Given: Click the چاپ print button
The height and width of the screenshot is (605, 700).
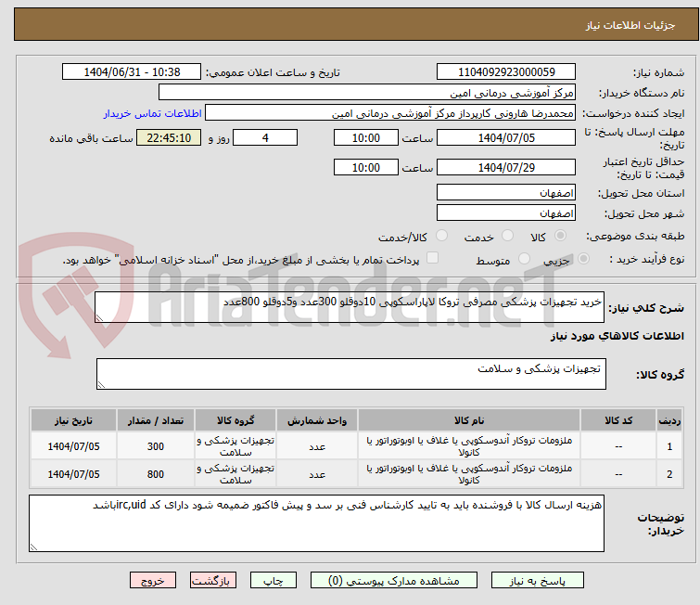Looking at the screenshot, I should click(274, 581).
